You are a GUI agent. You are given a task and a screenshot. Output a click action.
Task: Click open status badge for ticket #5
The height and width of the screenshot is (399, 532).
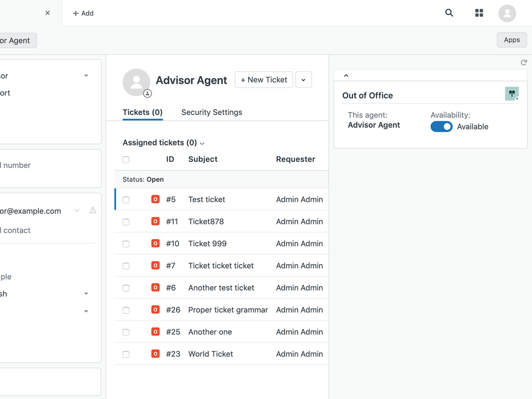(x=155, y=199)
